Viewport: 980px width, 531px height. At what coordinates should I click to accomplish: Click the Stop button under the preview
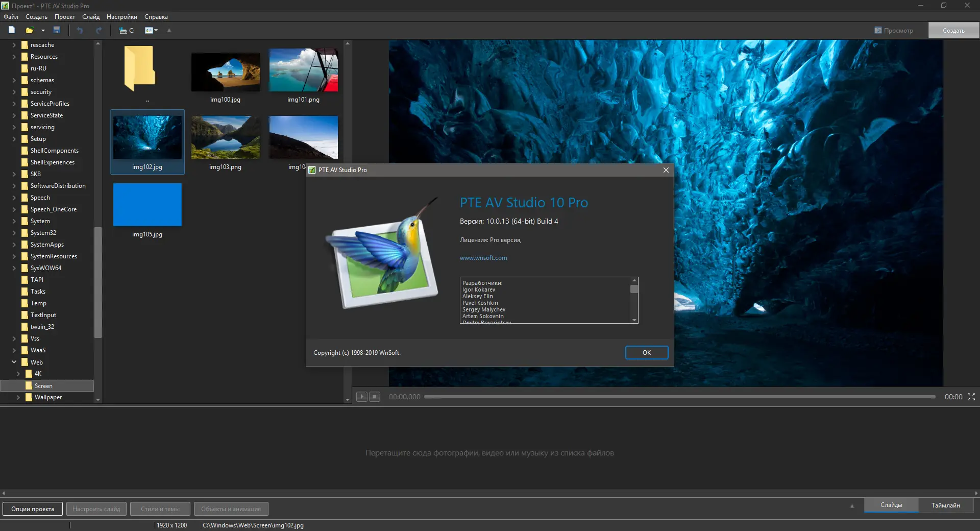point(375,397)
